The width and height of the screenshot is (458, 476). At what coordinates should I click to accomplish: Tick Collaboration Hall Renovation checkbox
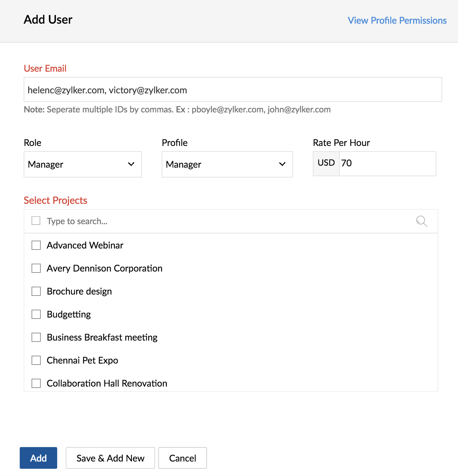[36, 383]
